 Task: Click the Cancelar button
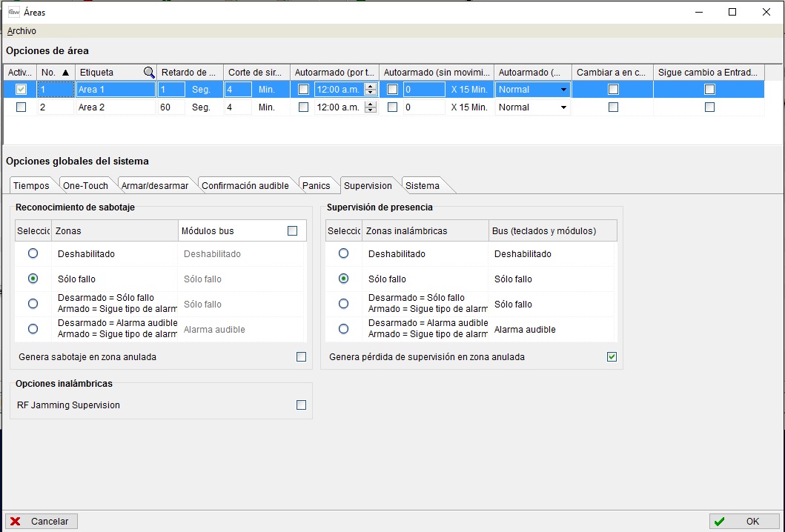tap(42, 522)
